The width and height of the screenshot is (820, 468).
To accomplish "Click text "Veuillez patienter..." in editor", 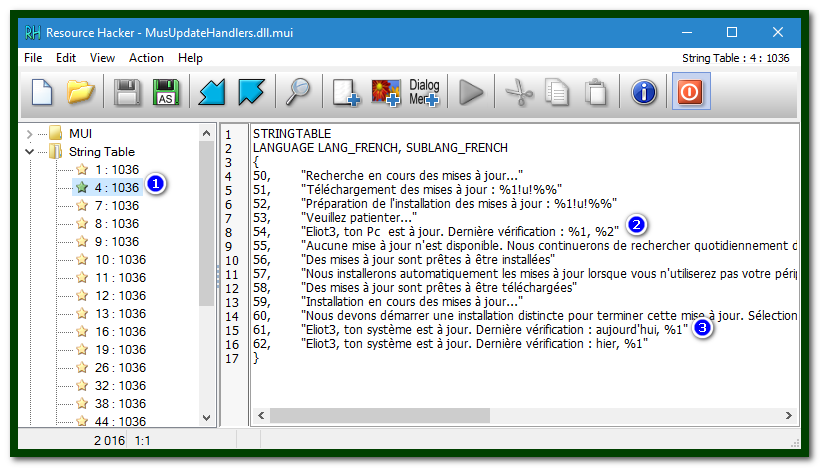I will pyautogui.click(x=359, y=218).
